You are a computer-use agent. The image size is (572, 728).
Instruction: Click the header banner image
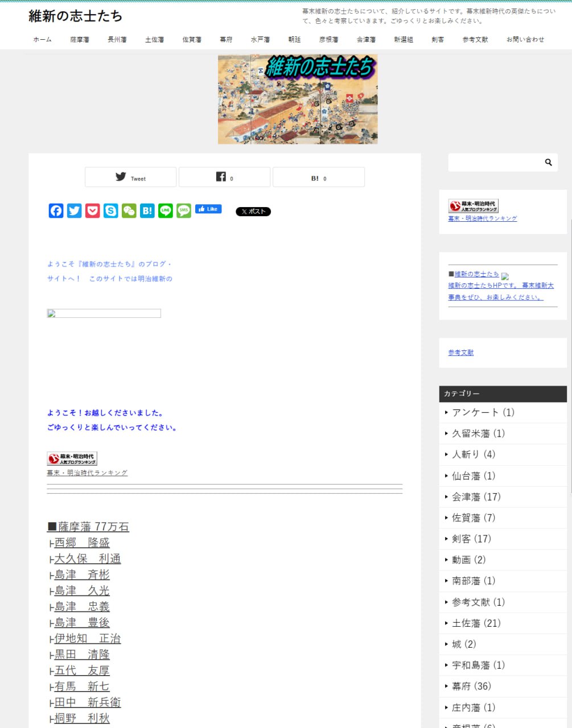298,99
